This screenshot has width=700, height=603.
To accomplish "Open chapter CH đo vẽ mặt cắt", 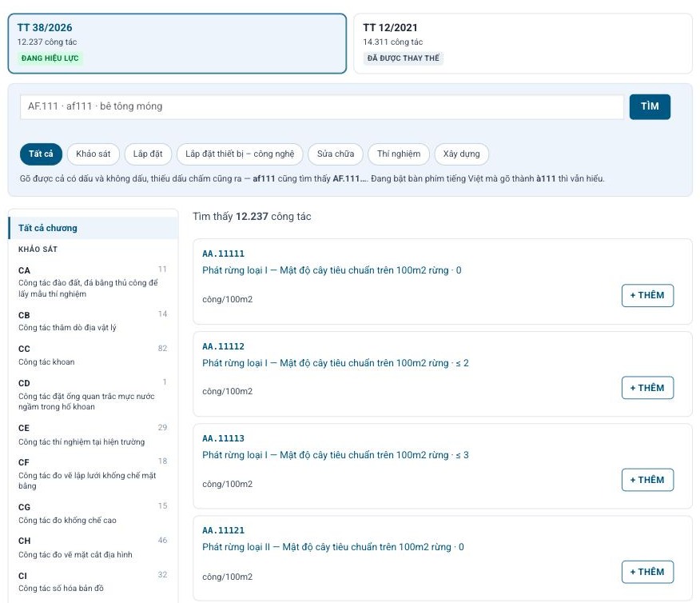I will (93, 548).
